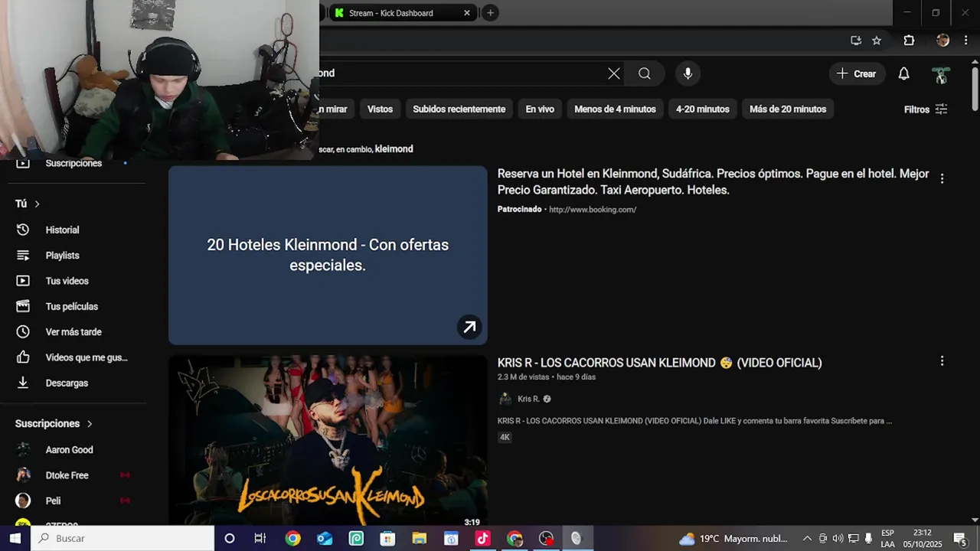Open Kris R. channel name
980x551 pixels.
(x=528, y=399)
